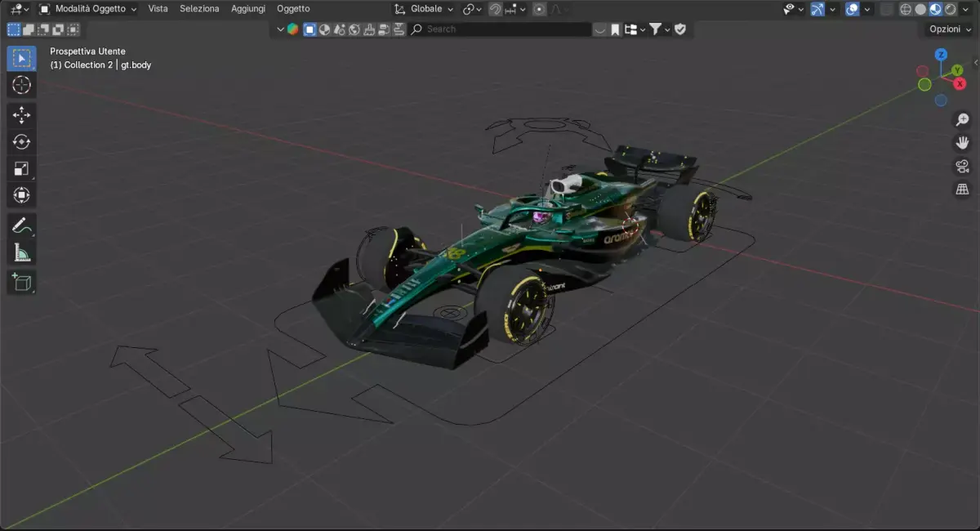
Task: Open the Globale orientation dropdown
Action: [423, 9]
